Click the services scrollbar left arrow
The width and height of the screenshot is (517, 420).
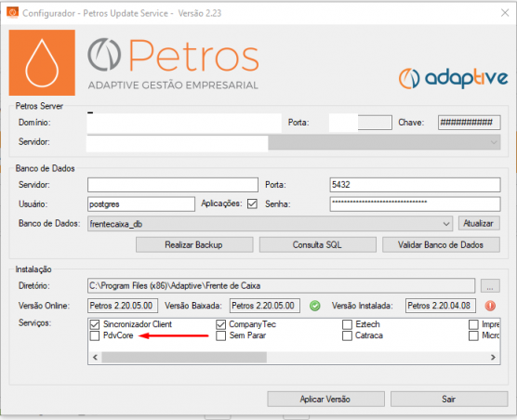click(x=95, y=358)
